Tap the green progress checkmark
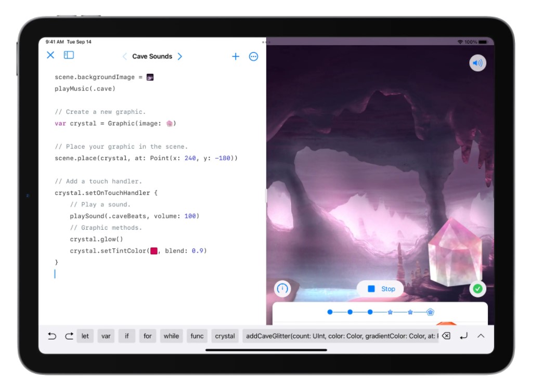The height and width of the screenshot is (392, 544). (x=478, y=288)
